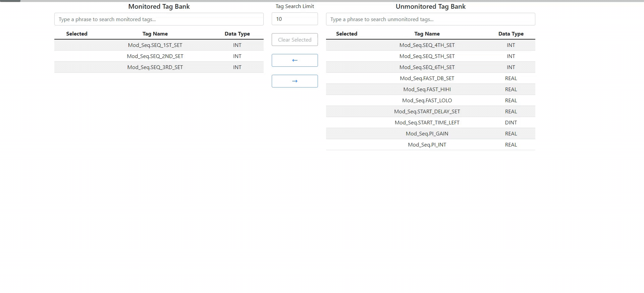Click INT type of Mod_Seq.SEQ_2ND_SET
Image resolution: width=644 pixels, height=293 pixels.
point(237,56)
